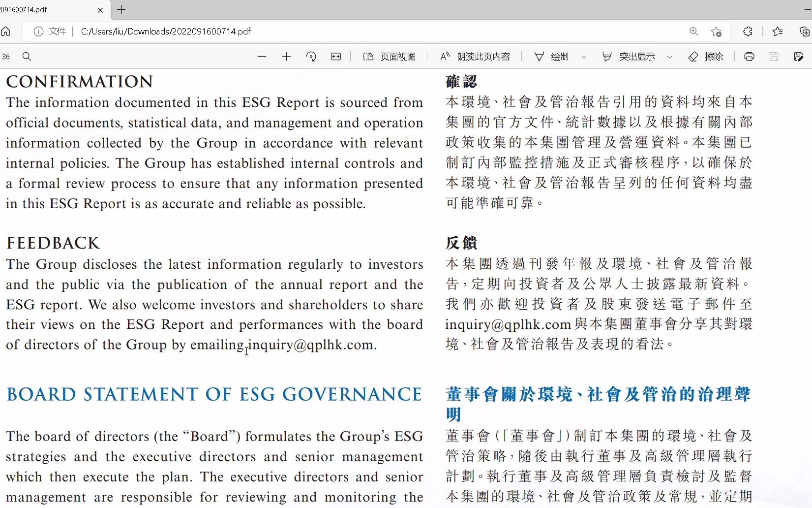The height and width of the screenshot is (508, 812).
Task: View site information icon in address bar
Action: pos(38,32)
